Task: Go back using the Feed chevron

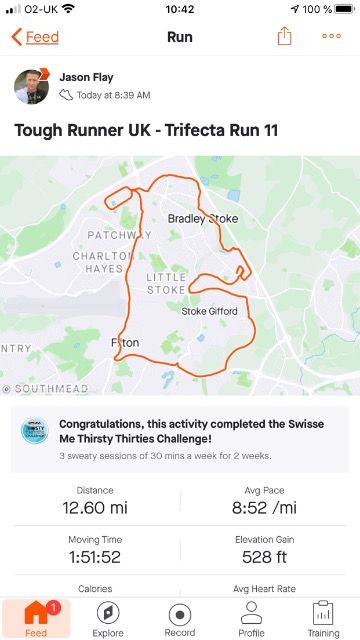Action: (17, 37)
